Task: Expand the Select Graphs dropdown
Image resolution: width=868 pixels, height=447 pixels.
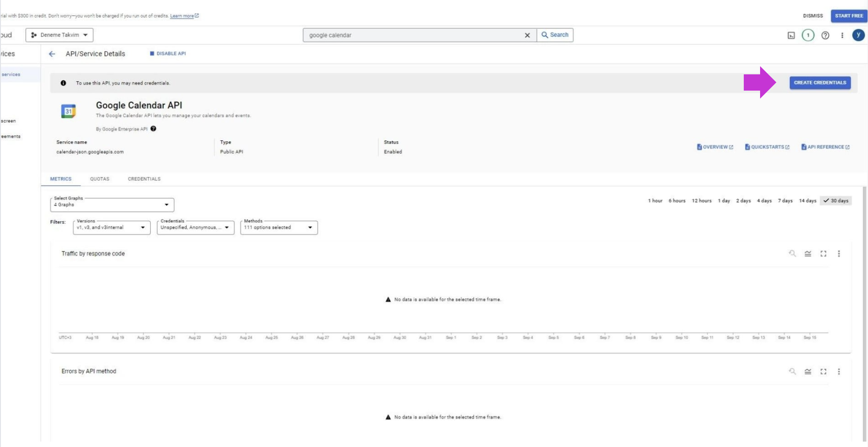Action: click(112, 205)
